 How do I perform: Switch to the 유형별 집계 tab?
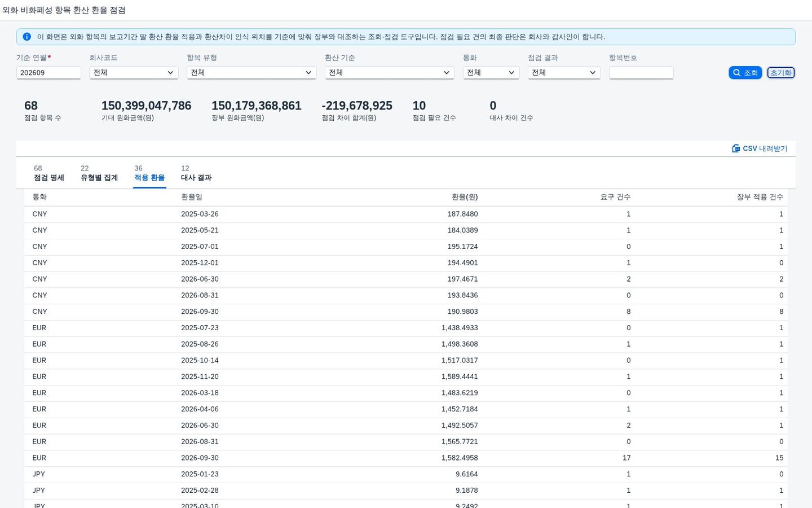(x=99, y=173)
